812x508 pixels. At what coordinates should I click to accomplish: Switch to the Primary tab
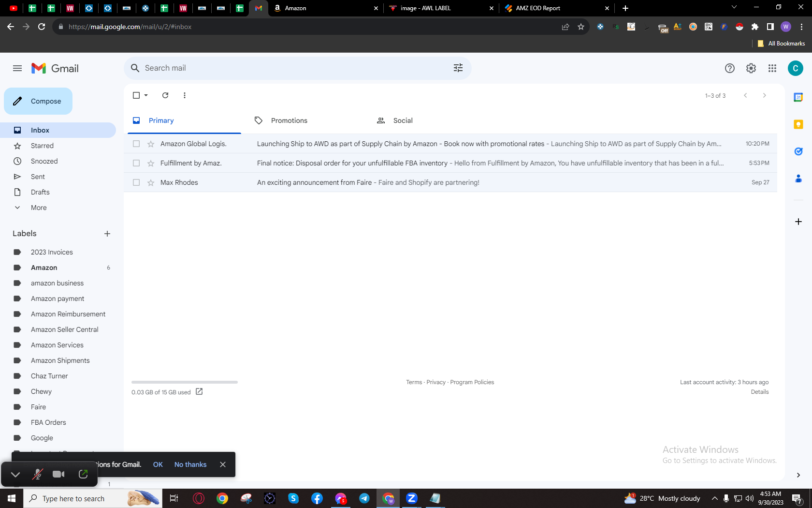click(184, 120)
